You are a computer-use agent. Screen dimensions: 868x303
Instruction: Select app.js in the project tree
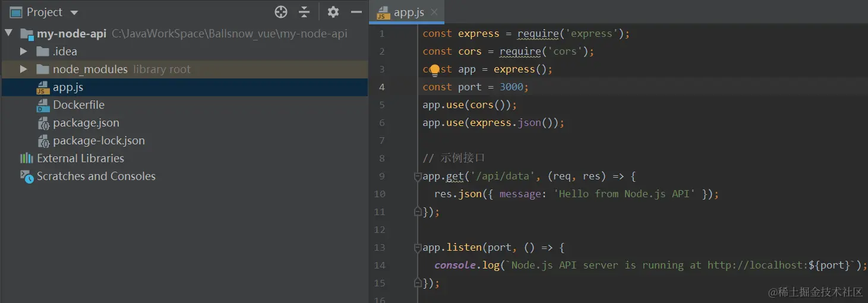pyautogui.click(x=184, y=87)
